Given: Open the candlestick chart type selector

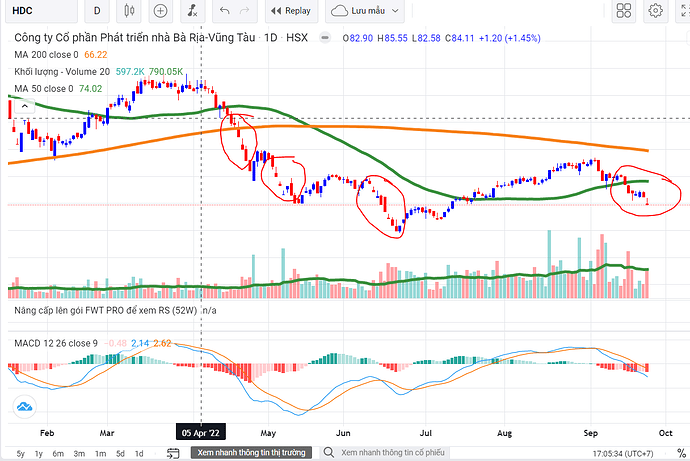Looking at the screenshot, I should 129,11.
